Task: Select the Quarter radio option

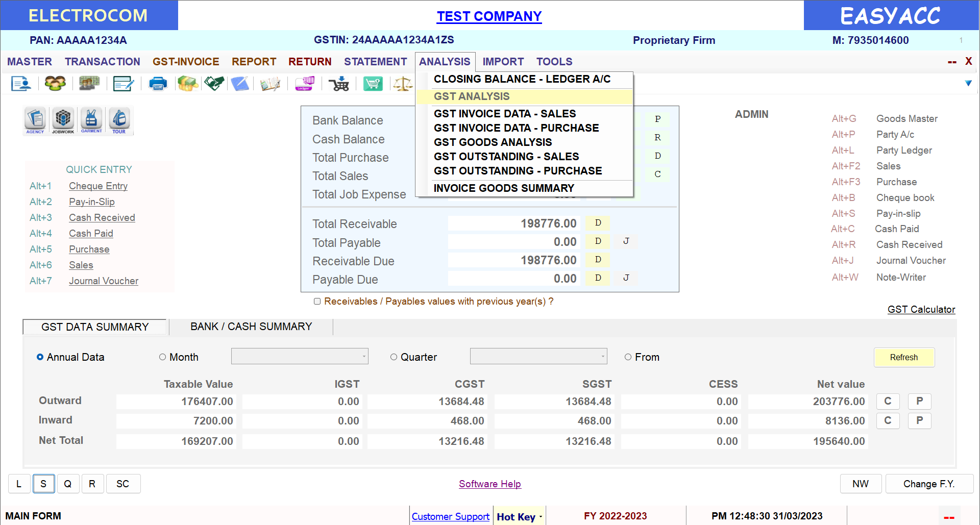Action: coord(394,357)
